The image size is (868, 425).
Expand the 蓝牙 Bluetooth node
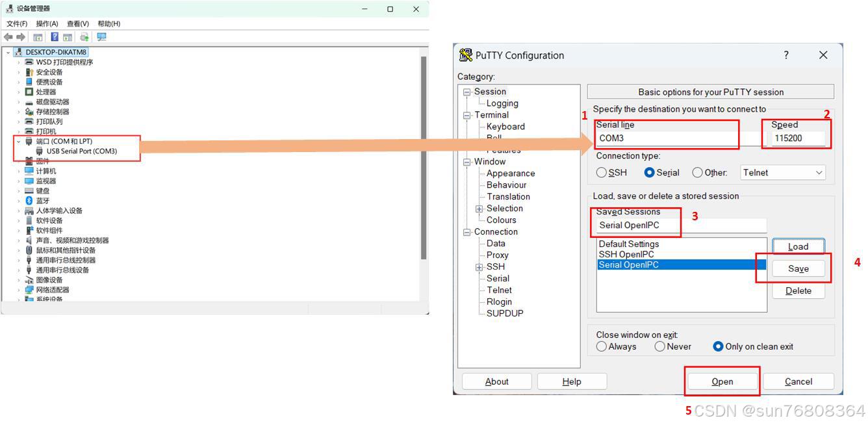(x=19, y=201)
